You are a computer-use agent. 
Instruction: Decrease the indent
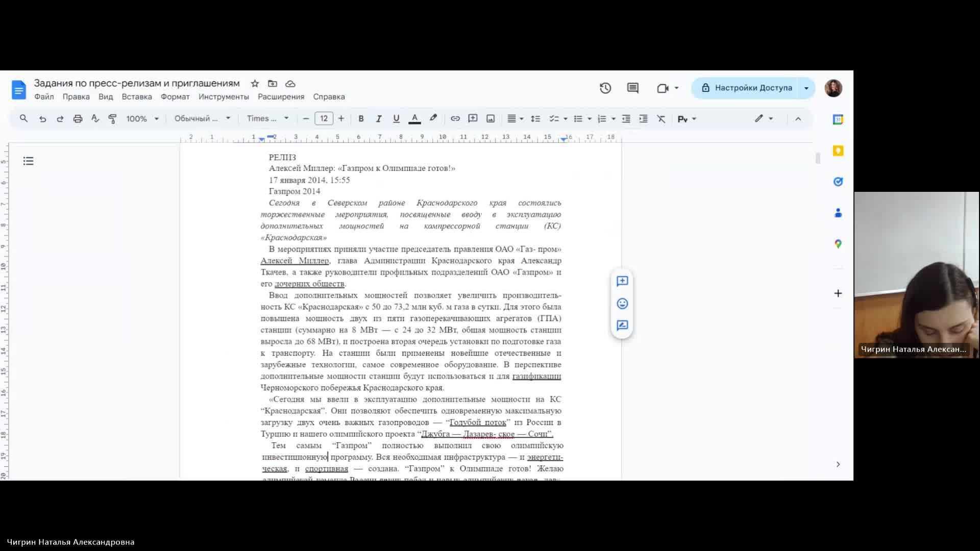(x=626, y=119)
